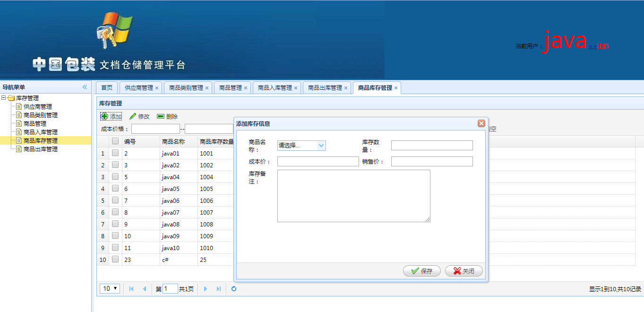This screenshot has width=644, height=312.
Task: Focus the 成本价 input in dialog
Action: tap(318, 162)
